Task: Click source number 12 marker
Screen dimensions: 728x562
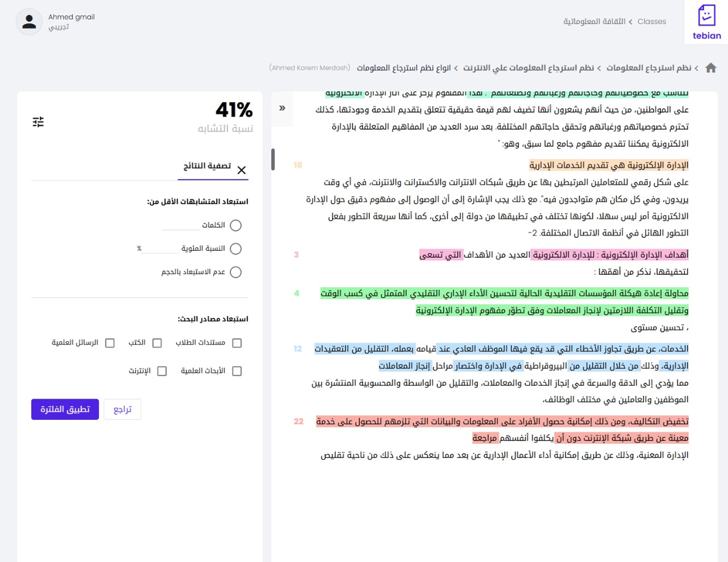Action: [298, 349]
